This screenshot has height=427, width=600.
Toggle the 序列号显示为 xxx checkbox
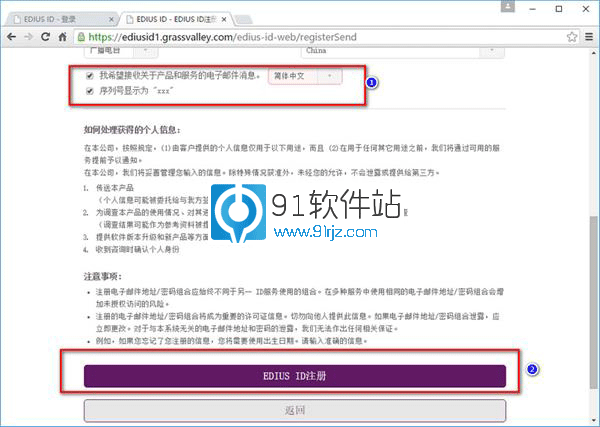coord(91,91)
